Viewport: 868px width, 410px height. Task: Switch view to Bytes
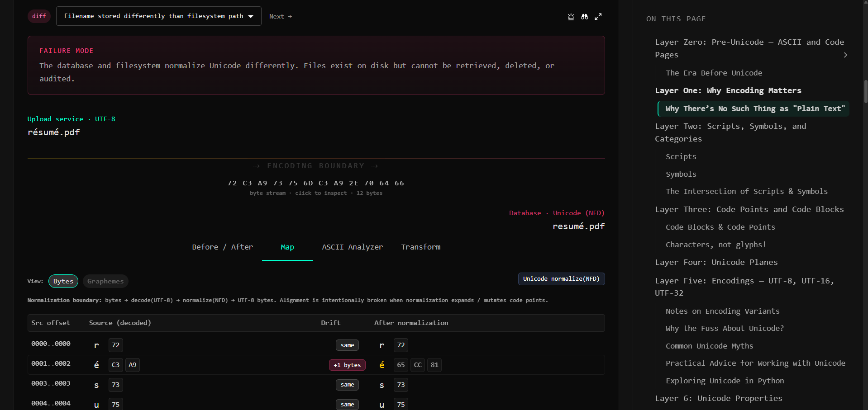[x=63, y=281]
